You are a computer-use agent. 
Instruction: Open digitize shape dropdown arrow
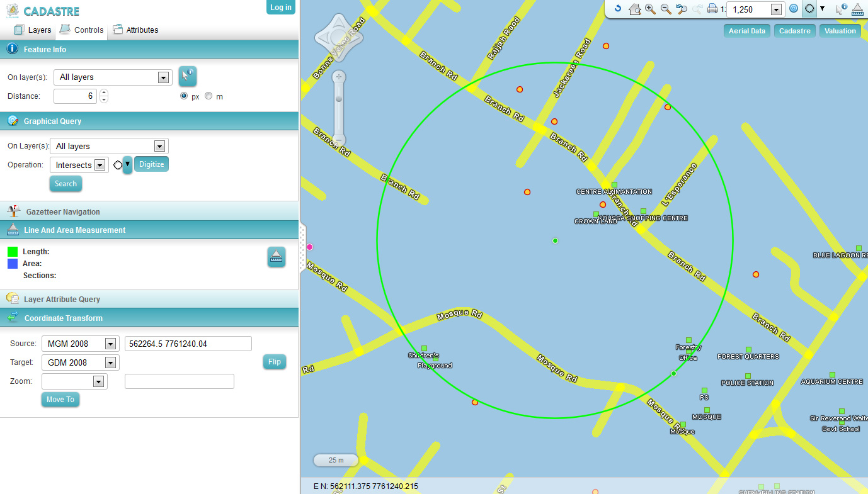127,165
